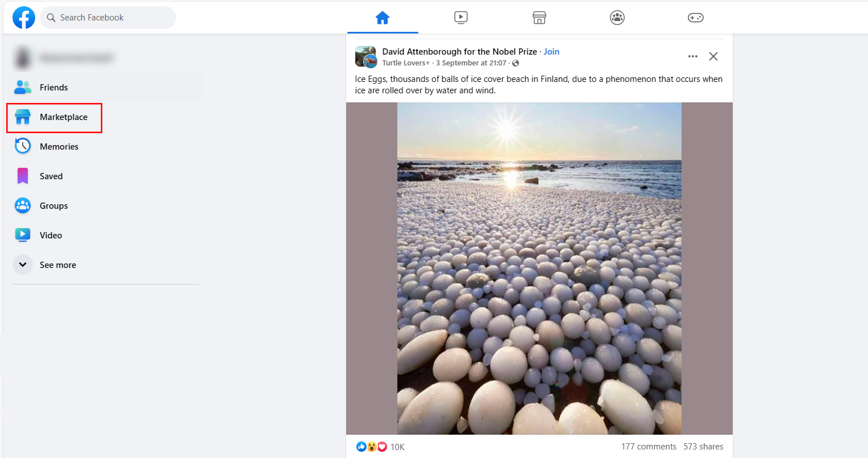View the 177 comments on the post
The width and height of the screenshot is (868, 458).
click(649, 447)
